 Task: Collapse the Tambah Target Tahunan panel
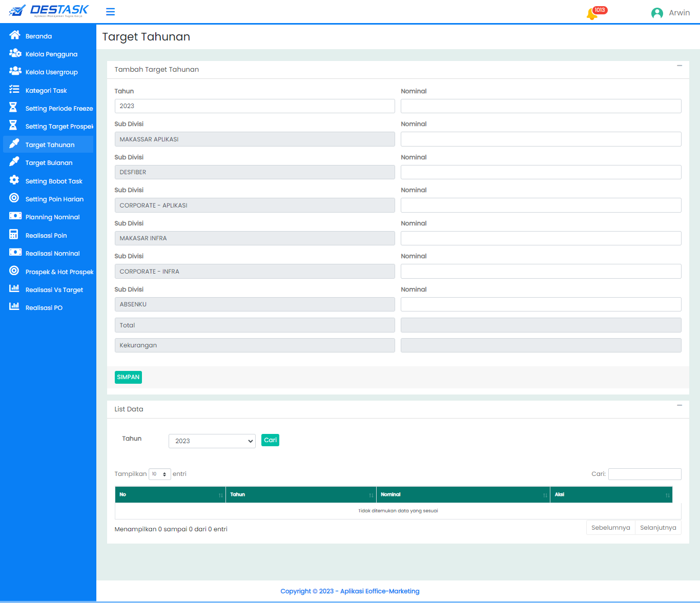[x=680, y=66]
